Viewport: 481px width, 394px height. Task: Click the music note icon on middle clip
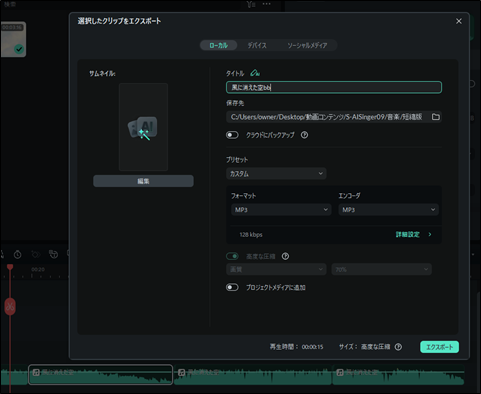(181, 372)
